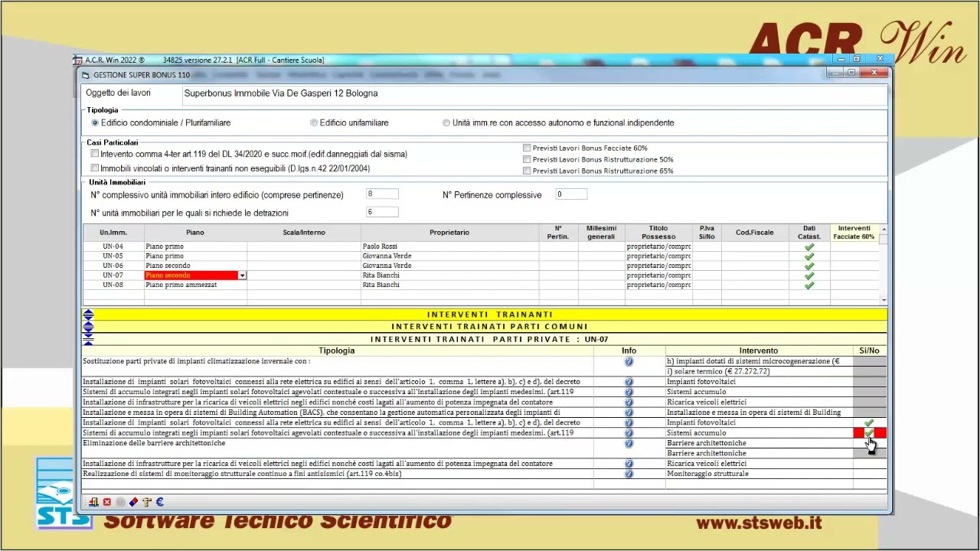Click Interventi Facciate 60% column header

pos(854,233)
